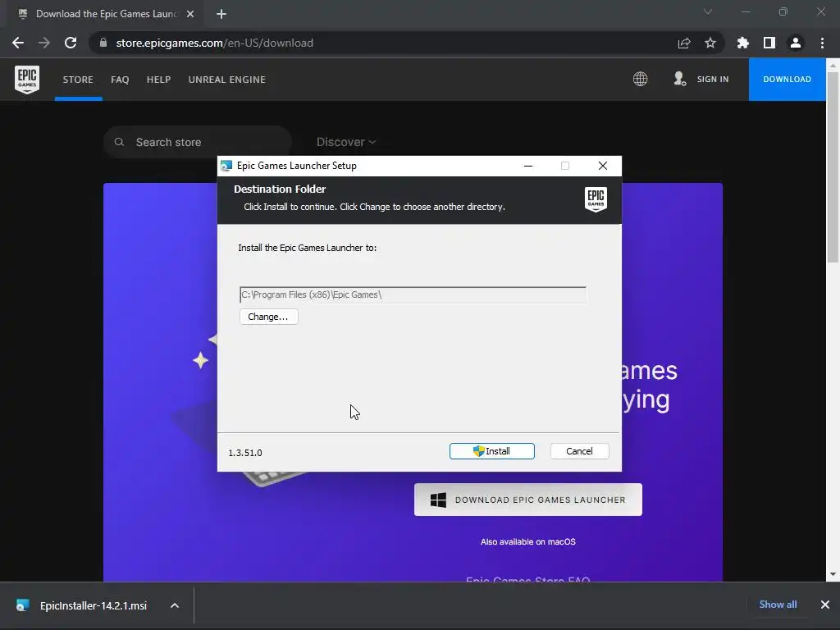840x630 pixels.
Task: Click the Destination Folder heading
Action: 280,189
